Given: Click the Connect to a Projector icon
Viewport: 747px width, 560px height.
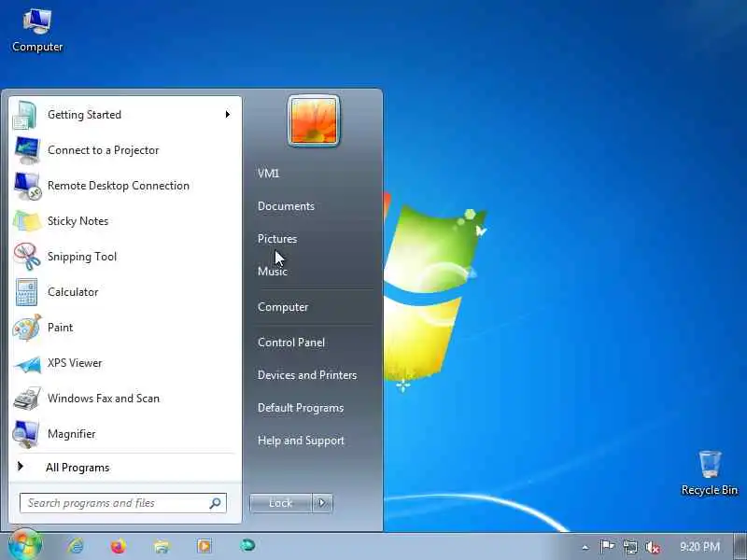Looking at the screenshot, I should (x=27, y=150).
